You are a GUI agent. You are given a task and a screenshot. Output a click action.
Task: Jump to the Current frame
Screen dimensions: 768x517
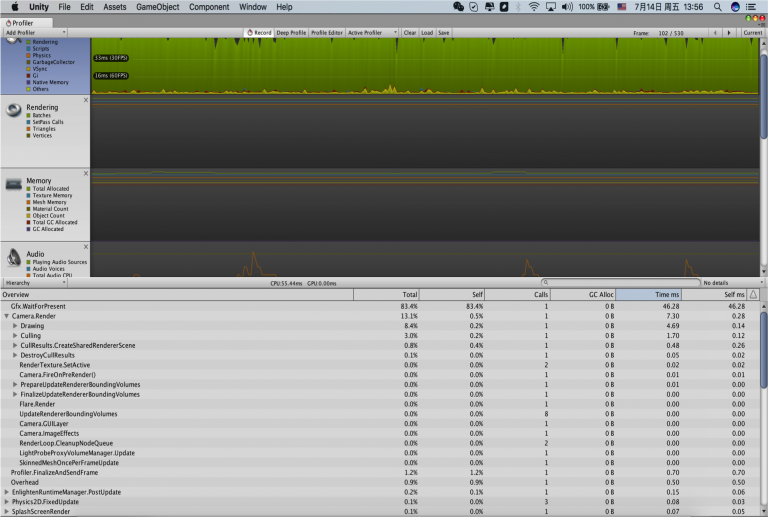coord(752,33)
